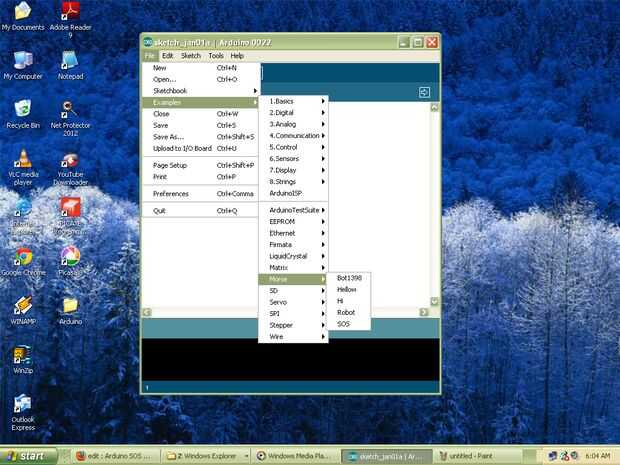Image resolution: width=620 pixels, height=465 pixels.
Task: Expand the Stepper library examples
Action: point(293,325)
